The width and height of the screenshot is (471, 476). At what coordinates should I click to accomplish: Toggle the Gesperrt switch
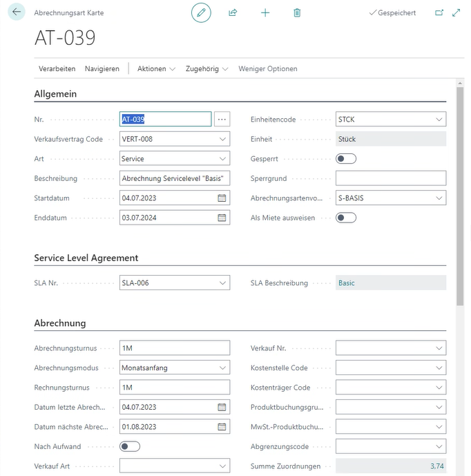coord(346,159)
